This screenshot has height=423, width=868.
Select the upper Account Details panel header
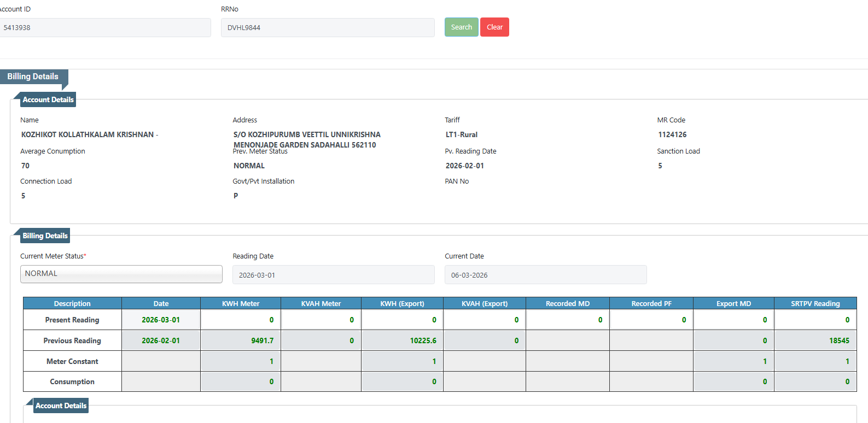48,99
